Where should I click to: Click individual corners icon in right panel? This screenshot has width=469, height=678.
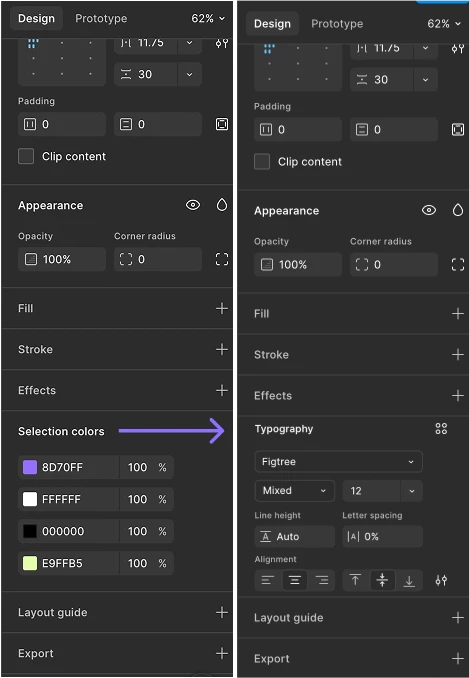coord(458,264)
